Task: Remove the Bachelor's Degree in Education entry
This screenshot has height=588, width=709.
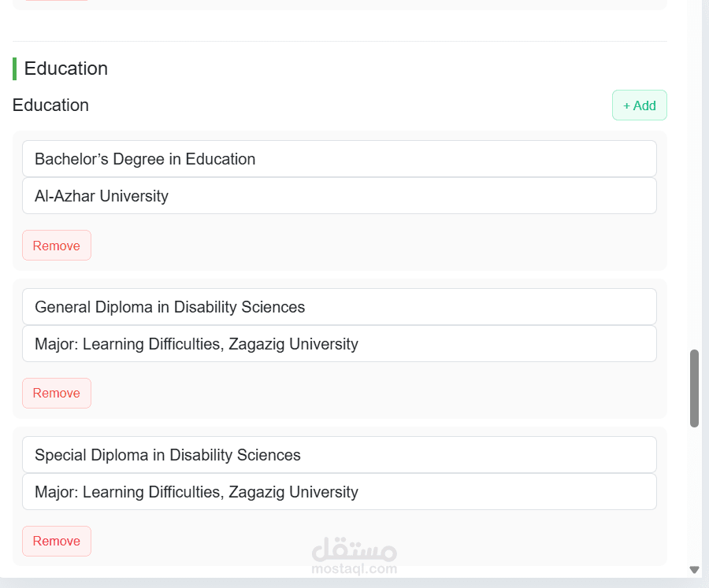Action: click(57, 246)
